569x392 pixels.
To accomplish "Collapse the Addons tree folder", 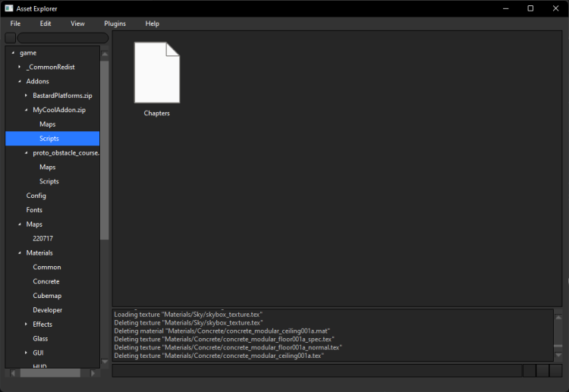I will pos(20,82).
